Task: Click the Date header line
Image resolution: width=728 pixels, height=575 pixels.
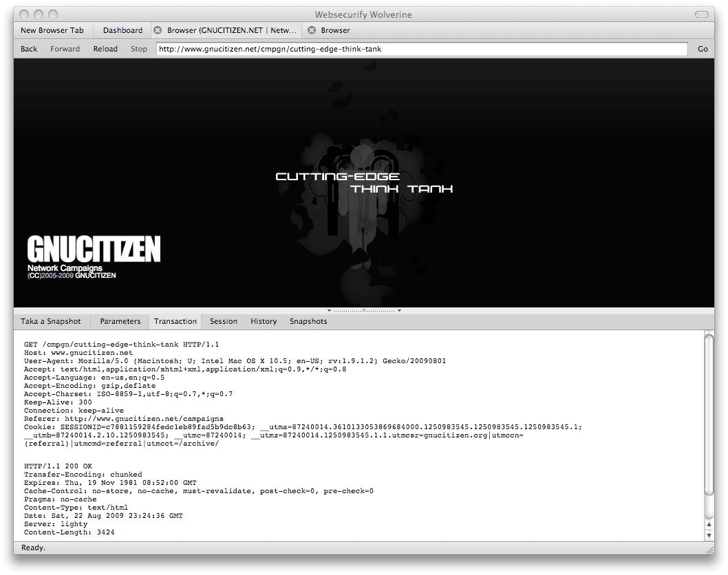Action: 103,516
